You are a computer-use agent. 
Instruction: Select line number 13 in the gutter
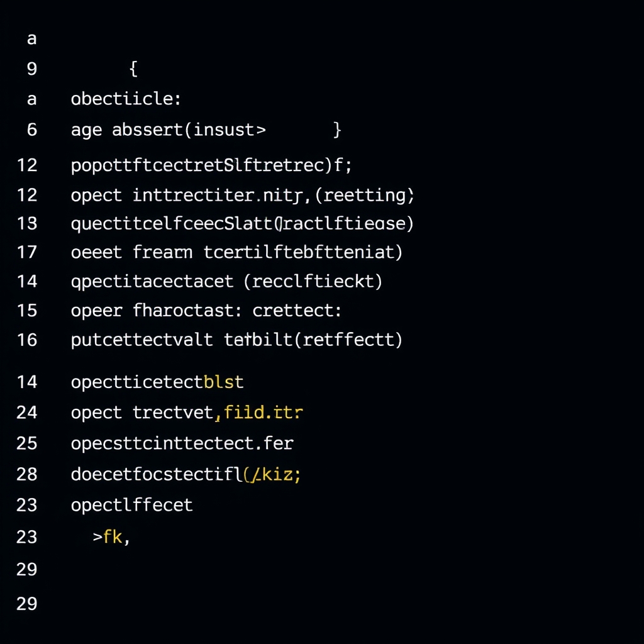pos(27,223)
